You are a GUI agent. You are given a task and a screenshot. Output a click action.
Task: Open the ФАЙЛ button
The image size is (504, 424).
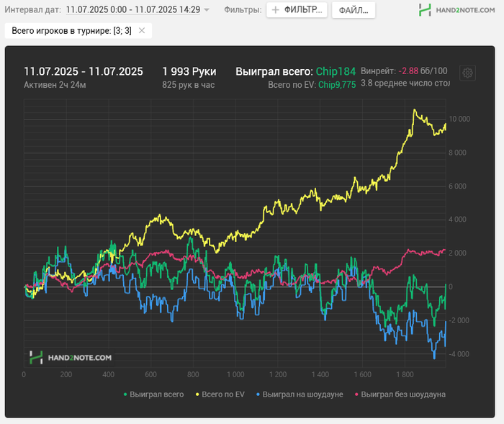(x=354, y=10)
